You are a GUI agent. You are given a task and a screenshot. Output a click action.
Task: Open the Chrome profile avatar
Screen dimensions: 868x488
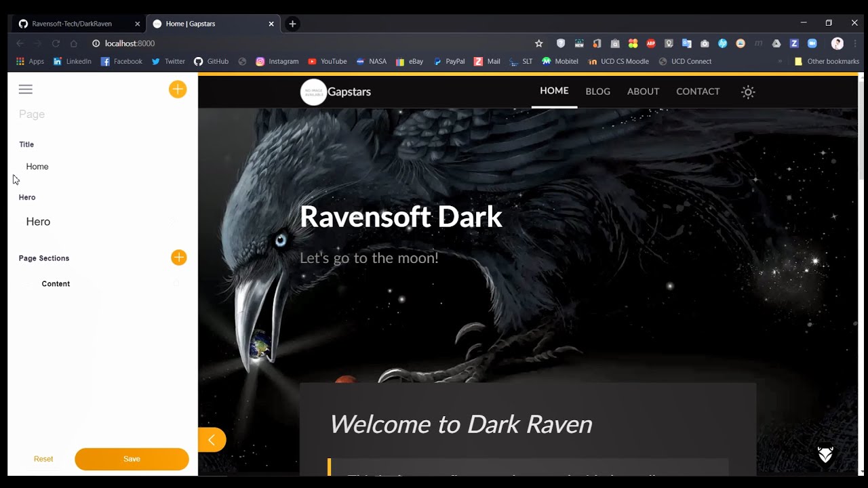tap(837, 43)
